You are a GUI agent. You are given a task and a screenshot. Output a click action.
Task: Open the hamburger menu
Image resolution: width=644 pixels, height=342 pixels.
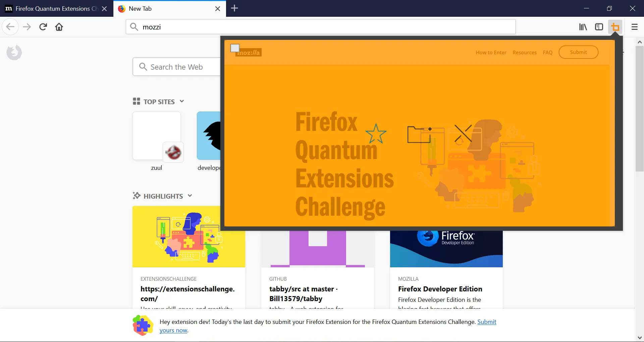pos(634,27)
